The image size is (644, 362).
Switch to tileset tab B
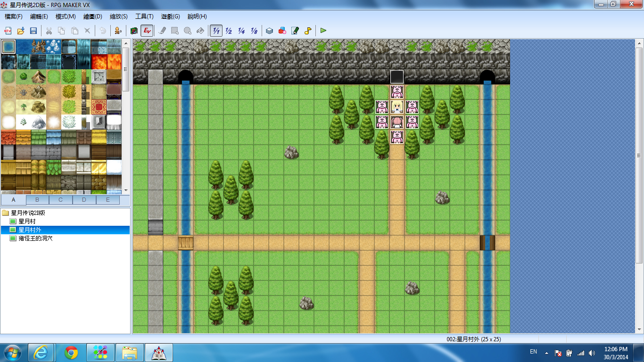[37, 200]
